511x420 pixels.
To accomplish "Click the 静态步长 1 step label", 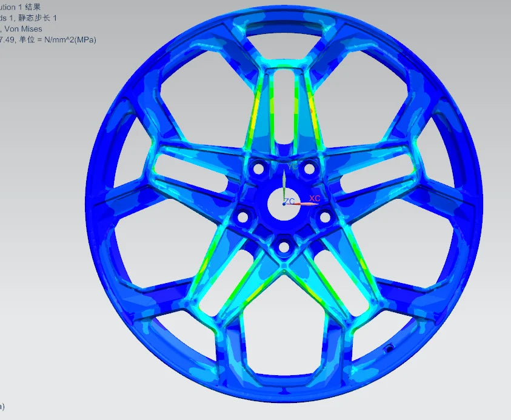I will click(38, 18).
